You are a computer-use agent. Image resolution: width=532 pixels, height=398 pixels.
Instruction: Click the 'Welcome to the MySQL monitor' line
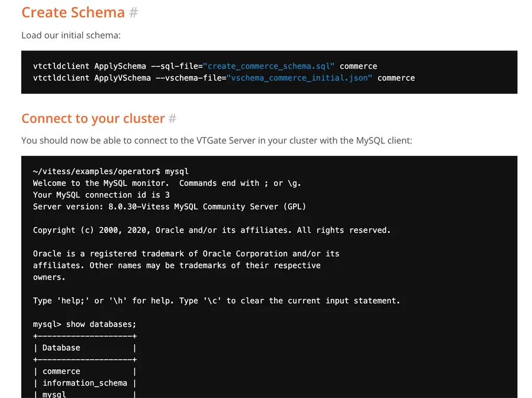point(167,183)
